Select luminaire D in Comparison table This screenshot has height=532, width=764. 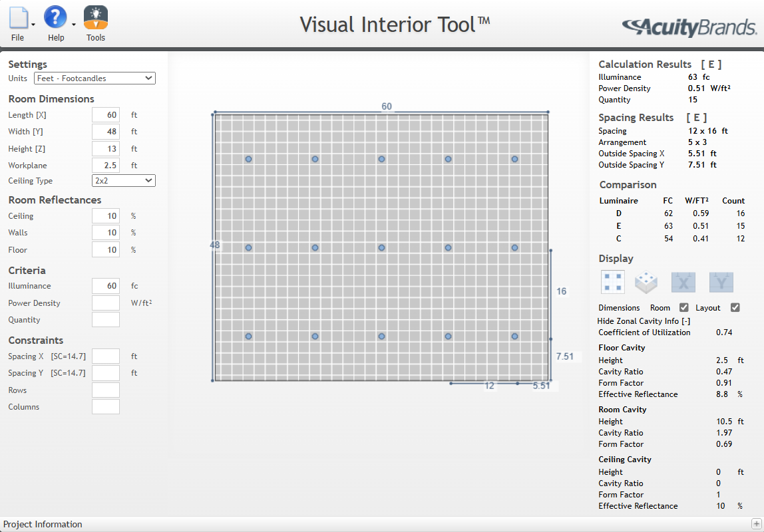coord(619,213)
